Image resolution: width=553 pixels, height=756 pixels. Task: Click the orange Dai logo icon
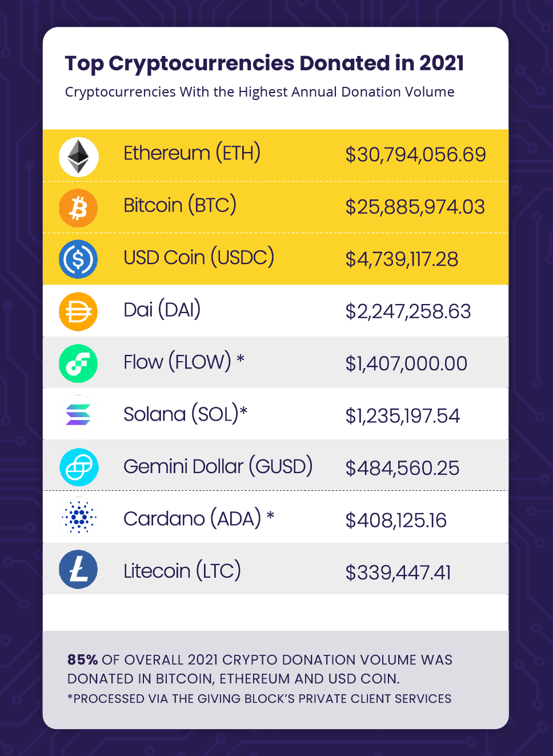click(x=78, y=312)
